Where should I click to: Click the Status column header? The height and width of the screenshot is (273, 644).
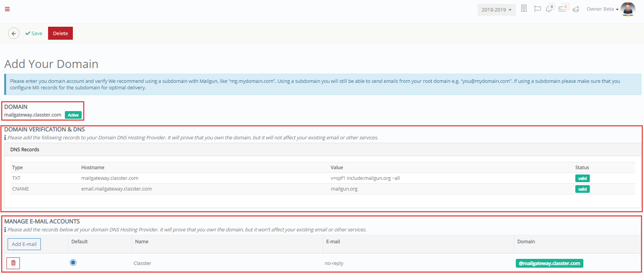pyautogui.click(x=582, y=168)
